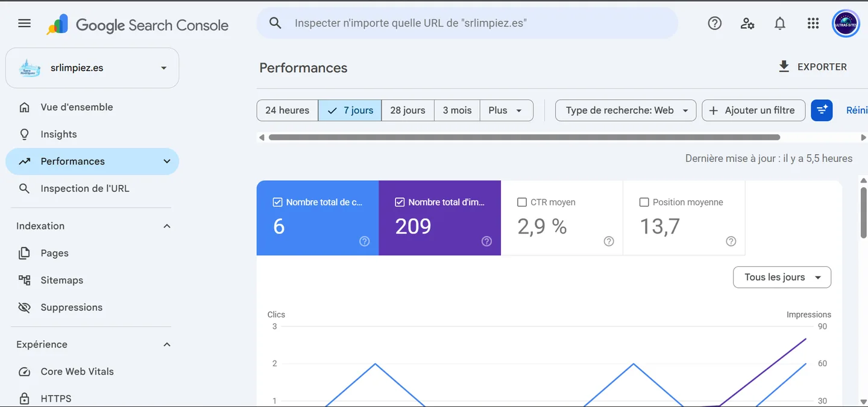Open the help question mark icon
The image size is (868, 407).
[x=715, y=23]
